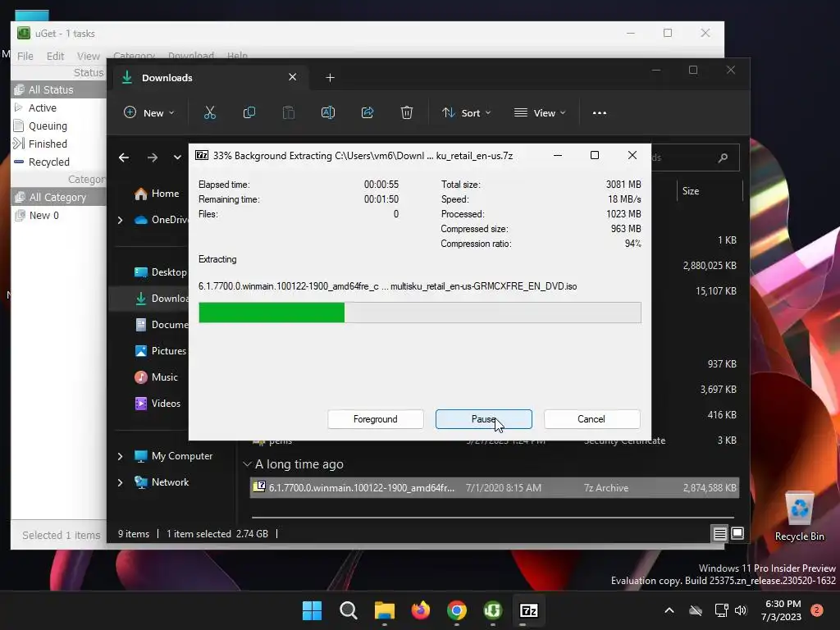This screenshot has width=840, height=630.
Task: Open the Edit menu in uGet
Action: pos(55,56)
